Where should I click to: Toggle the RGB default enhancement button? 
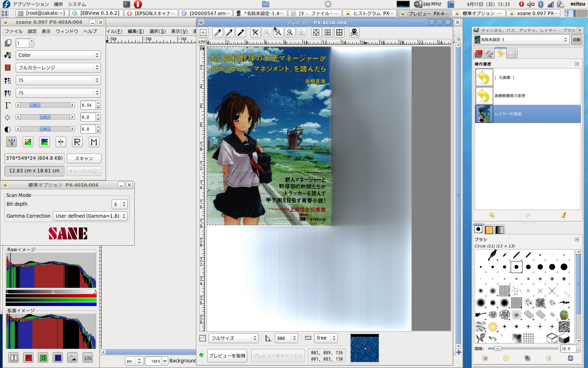coord(12,142)
